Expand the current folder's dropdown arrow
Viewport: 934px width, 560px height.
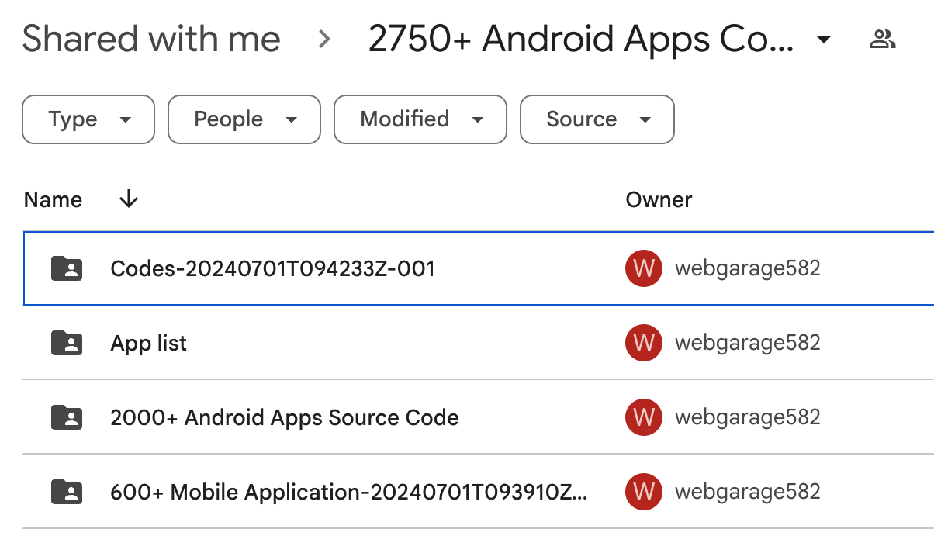[824, 40]
